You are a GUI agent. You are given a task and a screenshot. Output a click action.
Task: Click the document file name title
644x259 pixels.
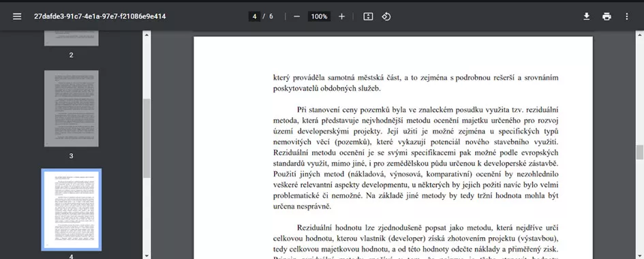(99, 16)
